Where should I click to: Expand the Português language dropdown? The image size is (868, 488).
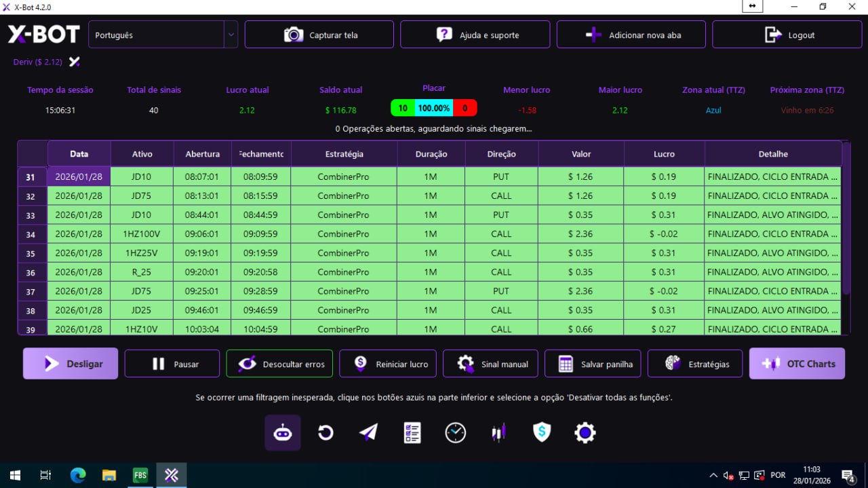(x=156, y=35)
